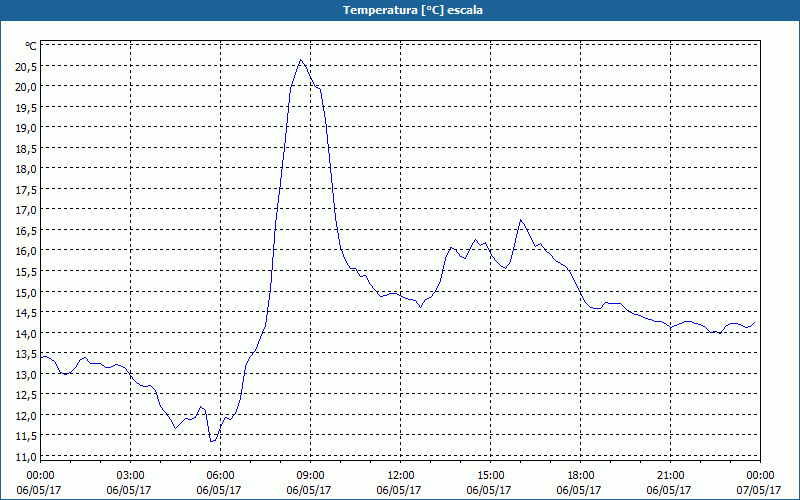The width and height of the screenshot is (800, 500).
Task: Click the 21:00 time label
Action: coord(670,476)
